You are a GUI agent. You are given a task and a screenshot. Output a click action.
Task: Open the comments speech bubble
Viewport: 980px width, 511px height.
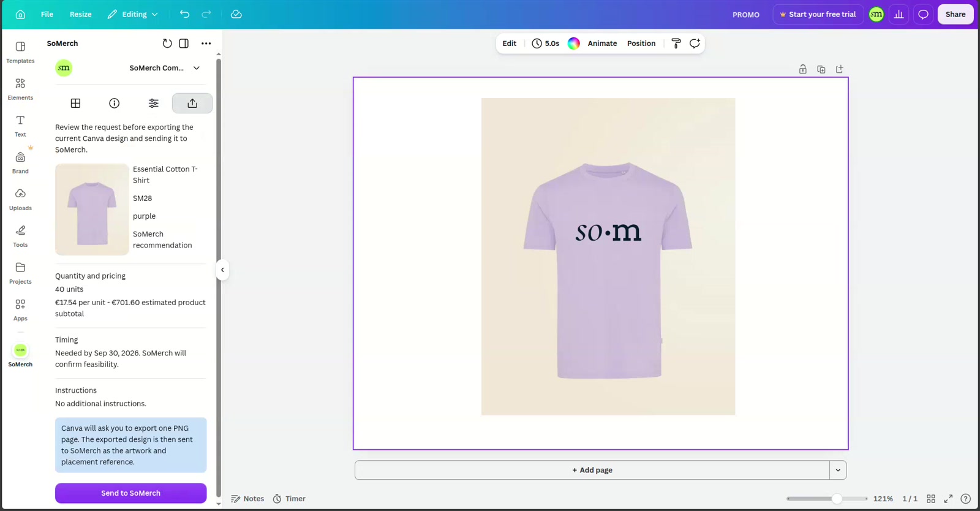[x=923, y=14]
